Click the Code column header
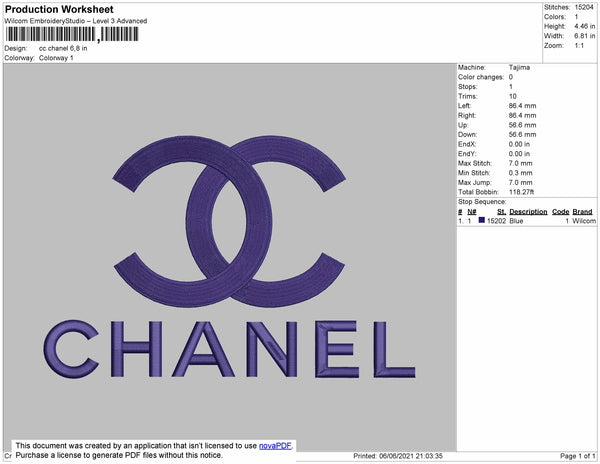Screen dimensions: 600x464 coord(560,212)
